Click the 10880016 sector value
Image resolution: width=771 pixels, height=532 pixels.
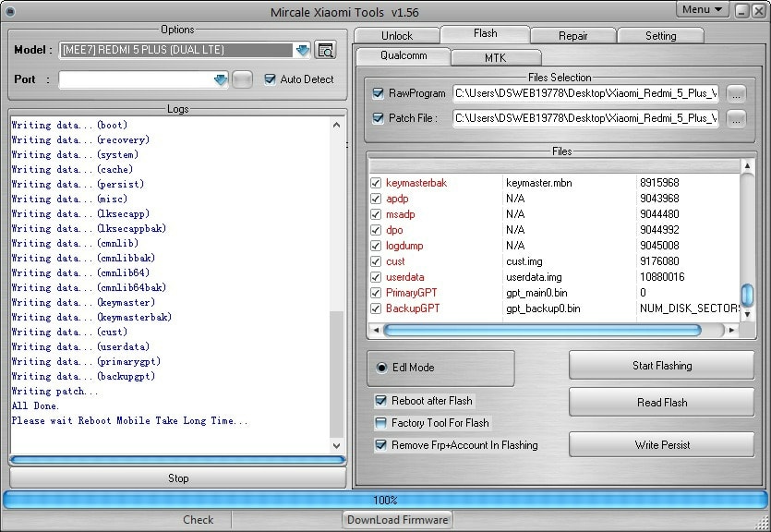662,277
